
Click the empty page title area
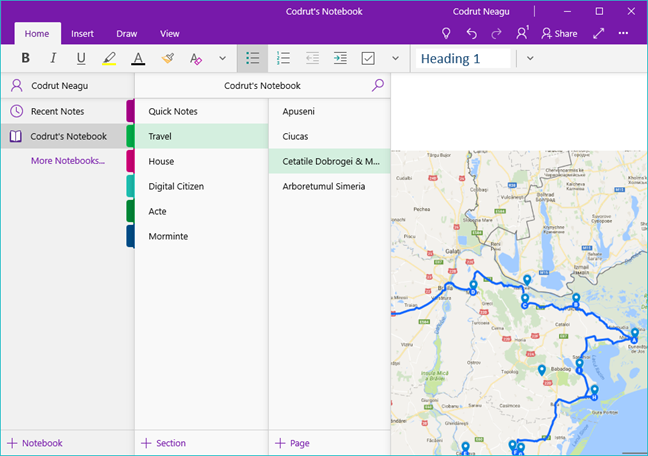pyautogui.click(x=519, y=112)
